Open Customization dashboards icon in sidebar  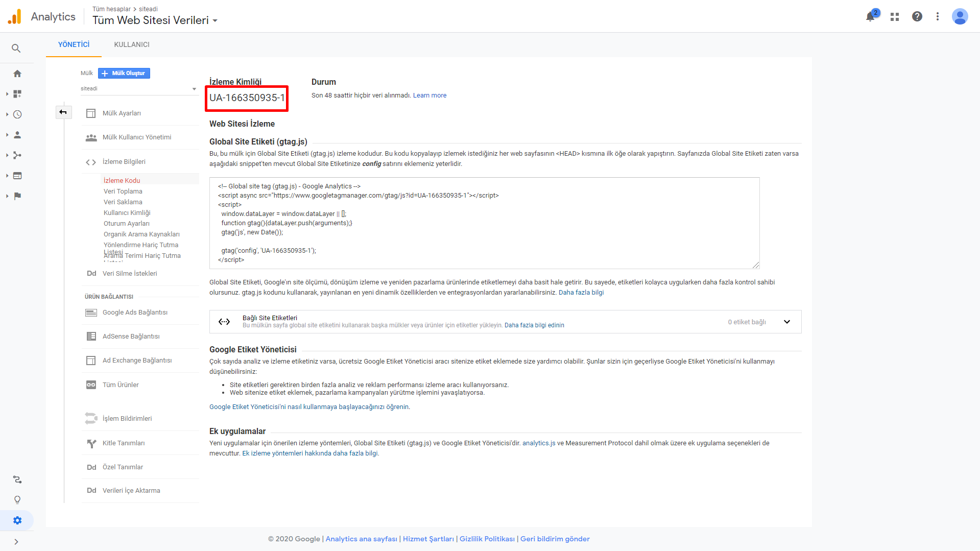tap(17, 94)
